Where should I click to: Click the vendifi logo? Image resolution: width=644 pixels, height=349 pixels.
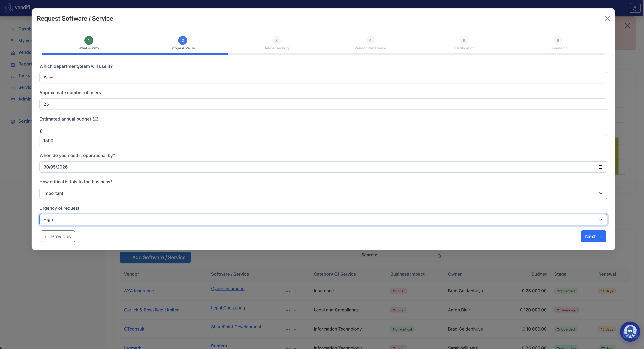(17, 8)
